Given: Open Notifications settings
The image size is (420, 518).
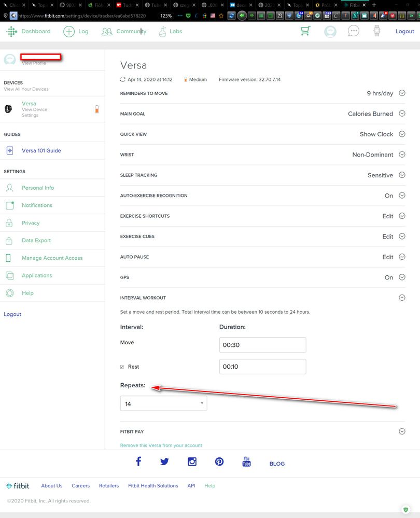Looking at the screenshot, I should [37, 205].
